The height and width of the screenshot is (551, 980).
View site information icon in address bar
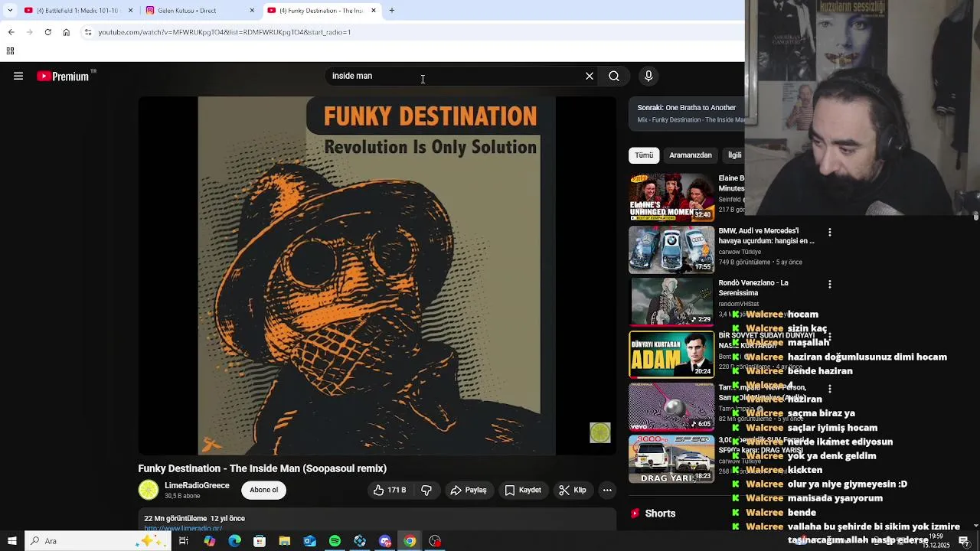click(x=88, y=32)
